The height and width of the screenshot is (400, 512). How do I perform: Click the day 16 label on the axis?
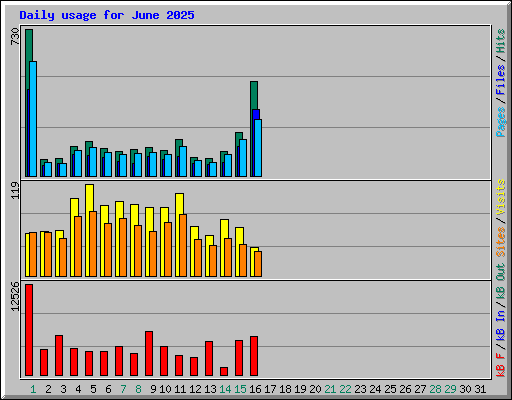click(255, 389)
